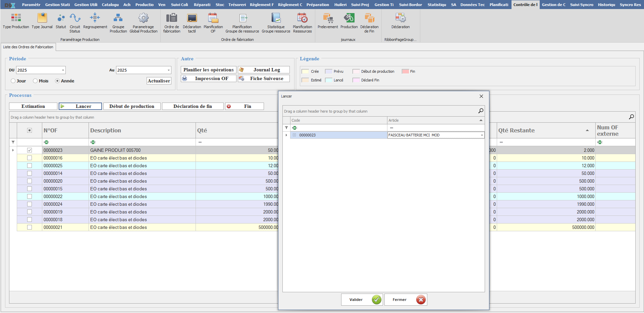Switch to Statistiqu menu tab
The image size is (644, 313).
(436, 5)
